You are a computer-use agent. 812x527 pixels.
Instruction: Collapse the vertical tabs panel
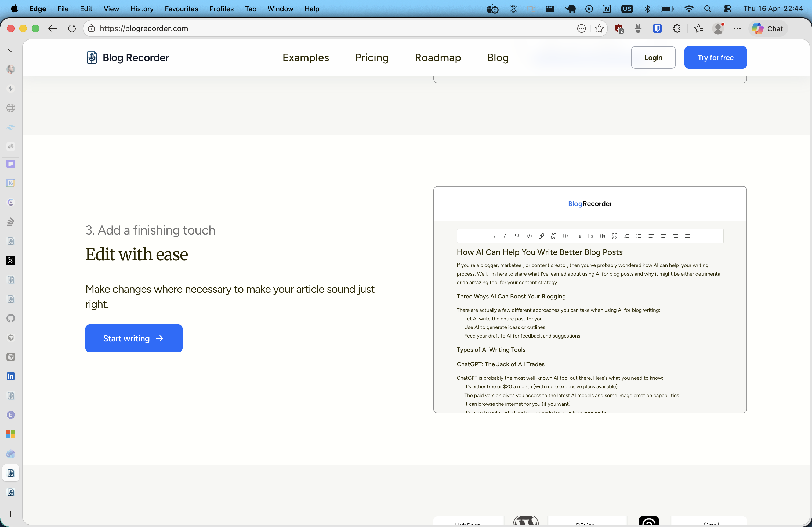[x=10, y=50]
